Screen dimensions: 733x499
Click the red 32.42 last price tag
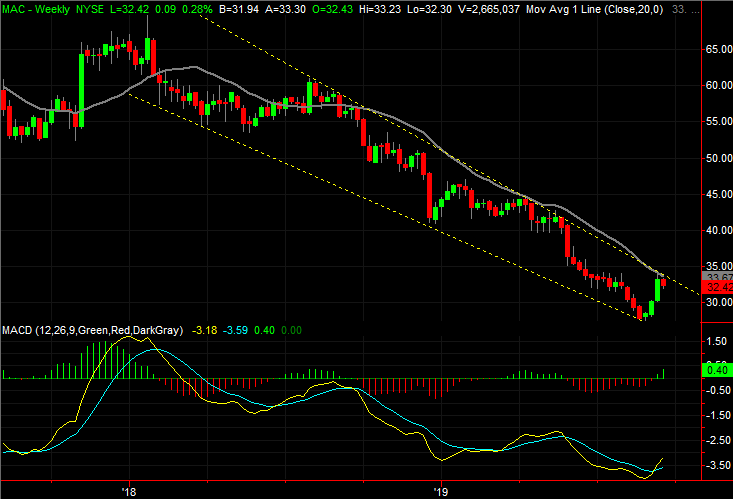[x=716, y=287]
